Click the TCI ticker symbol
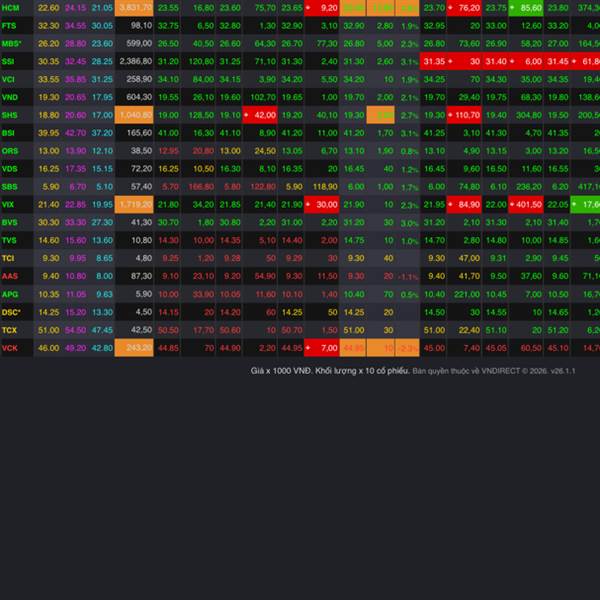 8,258
